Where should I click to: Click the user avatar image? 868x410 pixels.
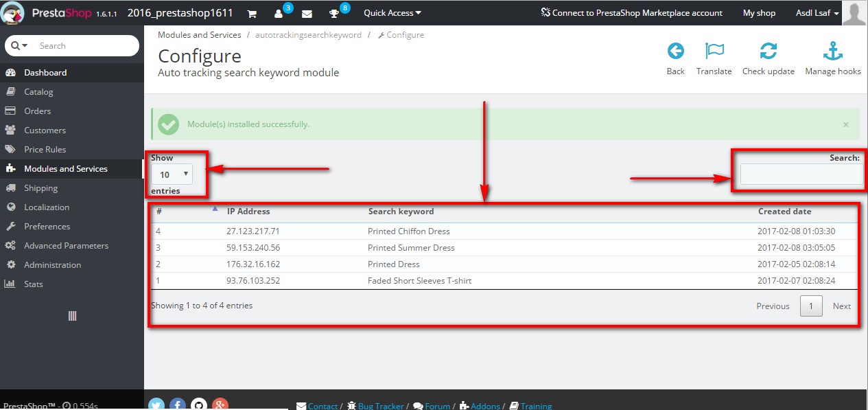tap(854, 13)
